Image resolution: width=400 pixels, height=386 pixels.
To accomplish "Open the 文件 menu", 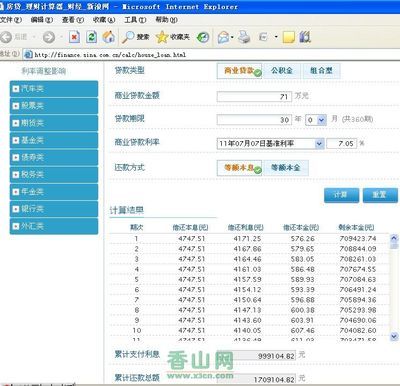I will click(x=10, y=20).
